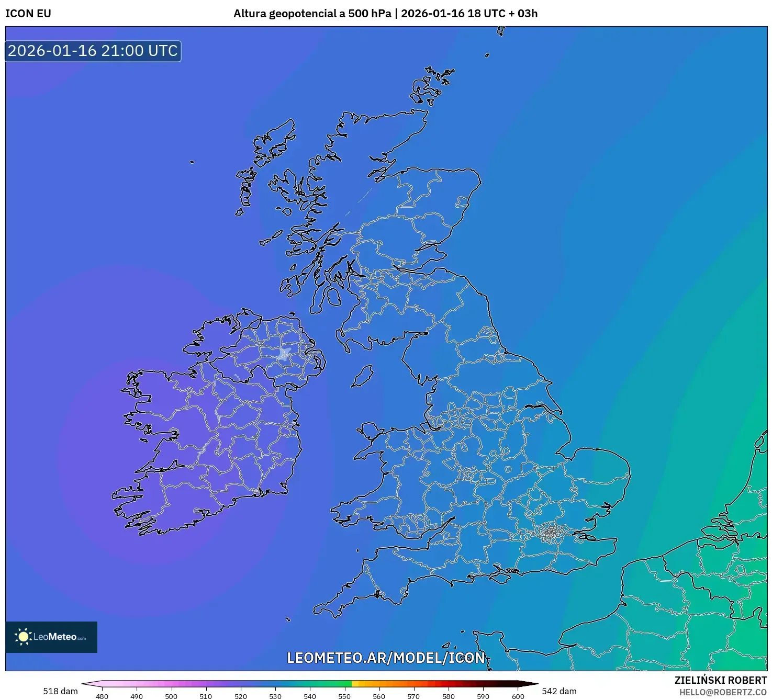
Task: Click the ICON EU model label
Action: coord(28,14)
